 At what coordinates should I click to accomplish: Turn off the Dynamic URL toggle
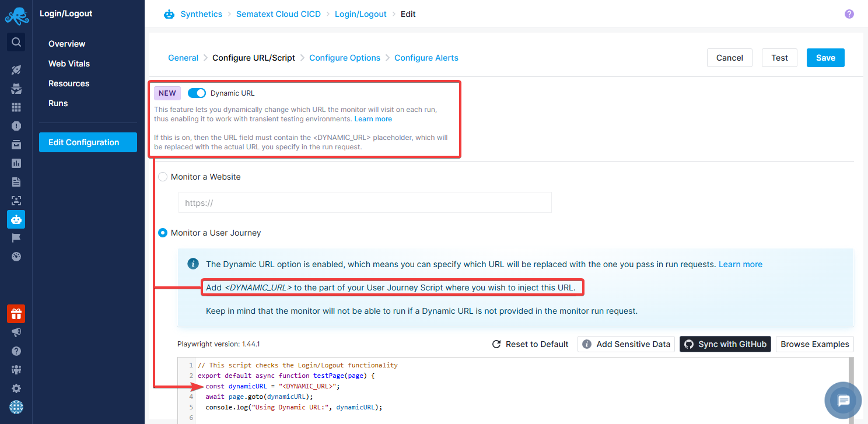pos(197,93)
